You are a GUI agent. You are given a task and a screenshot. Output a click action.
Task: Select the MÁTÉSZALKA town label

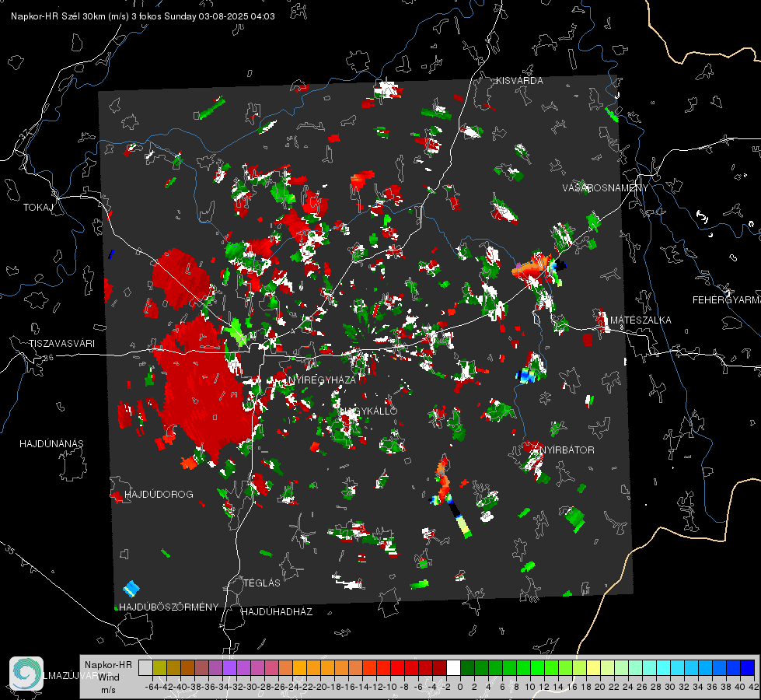tap(641, 320)
